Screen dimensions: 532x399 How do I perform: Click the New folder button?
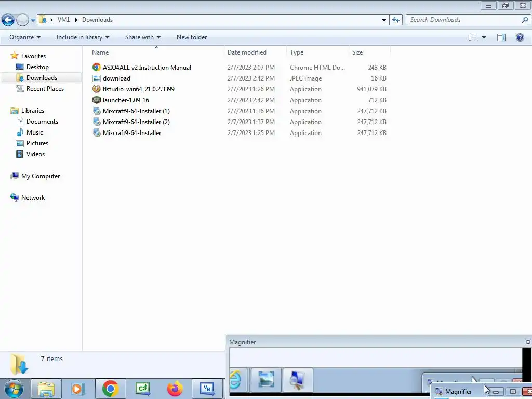coord(192,37)
